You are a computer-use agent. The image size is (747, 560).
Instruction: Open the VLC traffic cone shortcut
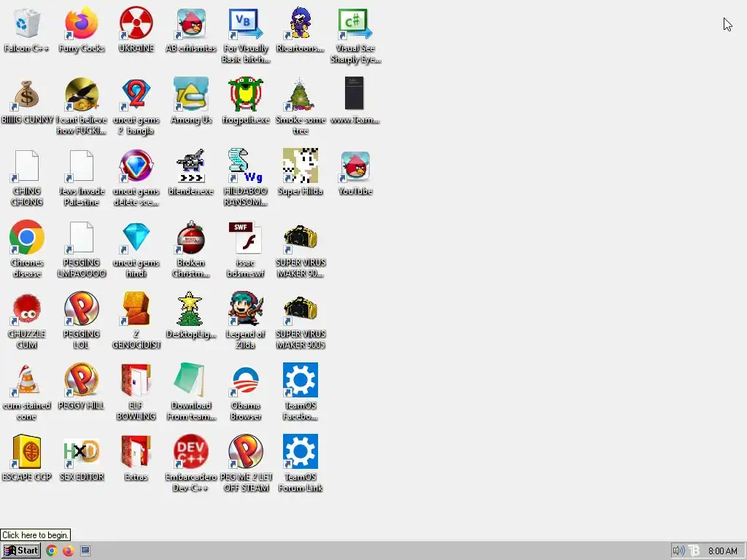click(27, 380)
